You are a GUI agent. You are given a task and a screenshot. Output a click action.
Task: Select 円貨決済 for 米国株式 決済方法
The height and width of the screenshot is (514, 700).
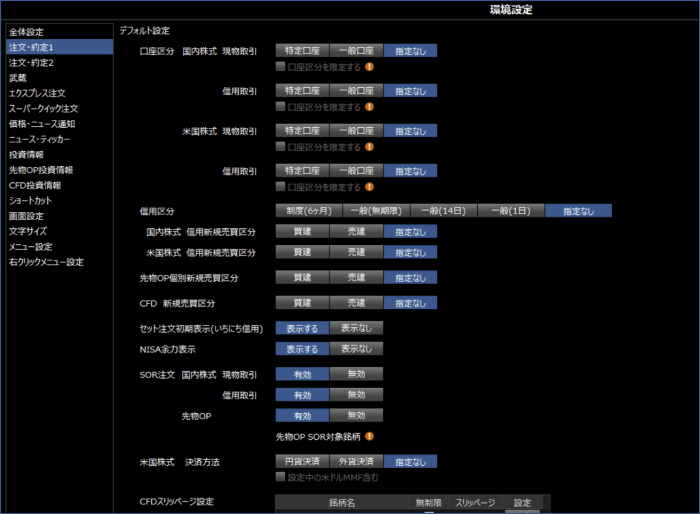[302, 462]
